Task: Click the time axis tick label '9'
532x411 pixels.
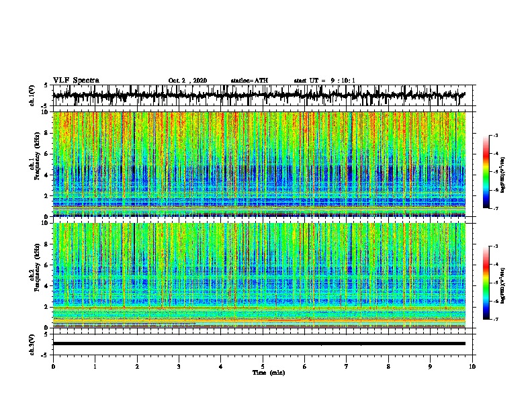Action: tap(430, 367)
